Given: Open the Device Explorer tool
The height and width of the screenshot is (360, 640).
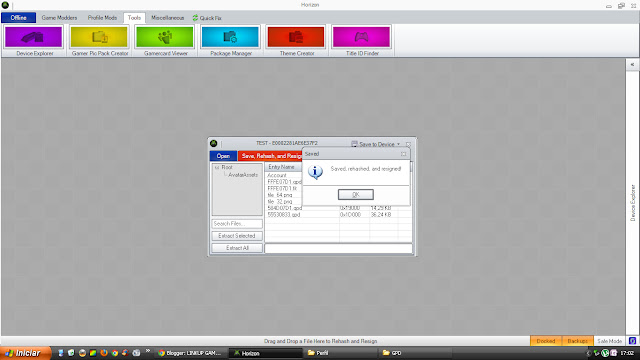Looking at the screenshot, I should (x=34, y=41).
